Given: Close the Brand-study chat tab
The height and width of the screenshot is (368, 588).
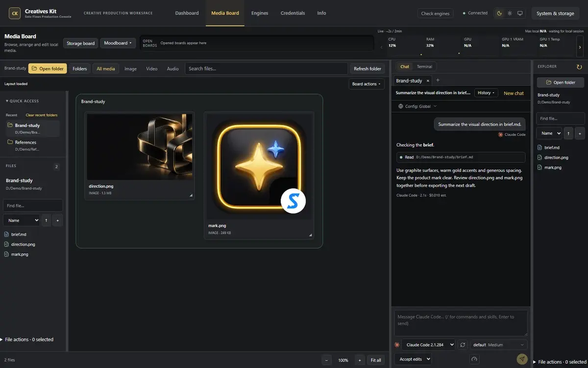Looking at the screenshot, I should tap(428, 80).
